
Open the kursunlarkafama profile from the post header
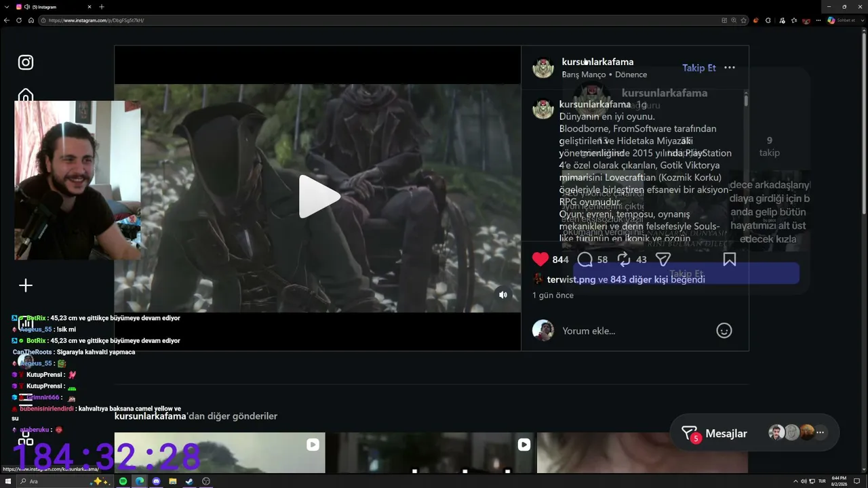(597, 62)
